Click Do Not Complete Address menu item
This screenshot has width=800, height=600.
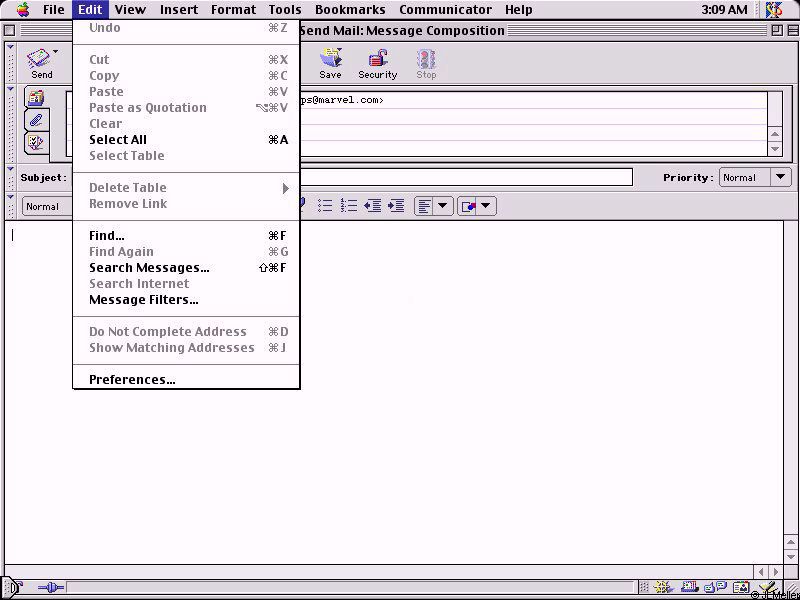coord(186,332)
